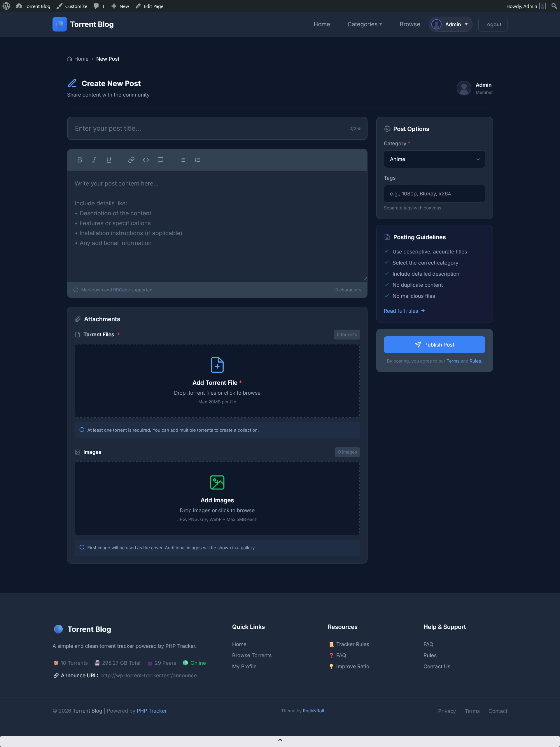
Task: Click the Publish Post button
Action: pyautogui.click(x=434, y=344)
